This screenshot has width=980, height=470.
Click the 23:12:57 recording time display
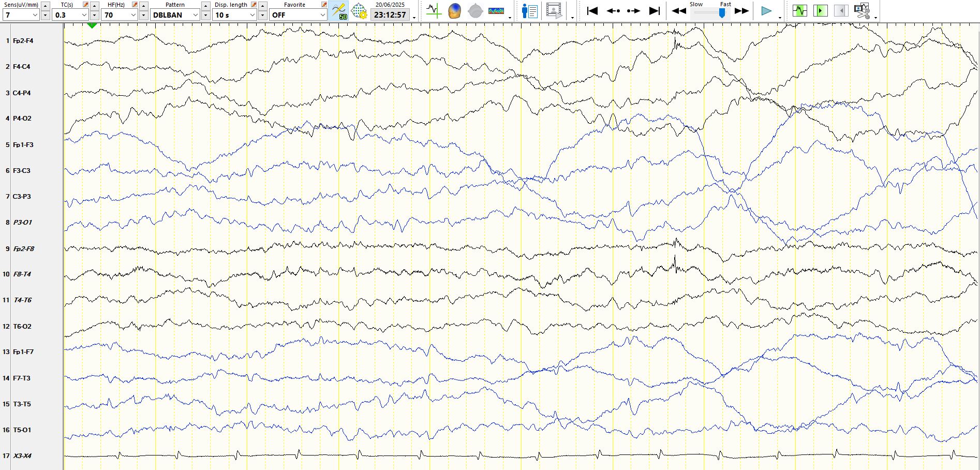tap(390, 15)
